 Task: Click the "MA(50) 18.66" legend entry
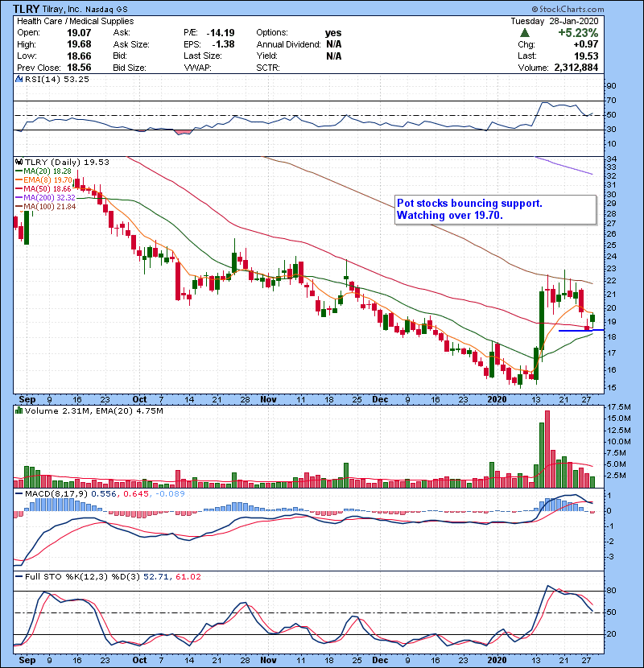pos(47,188)
